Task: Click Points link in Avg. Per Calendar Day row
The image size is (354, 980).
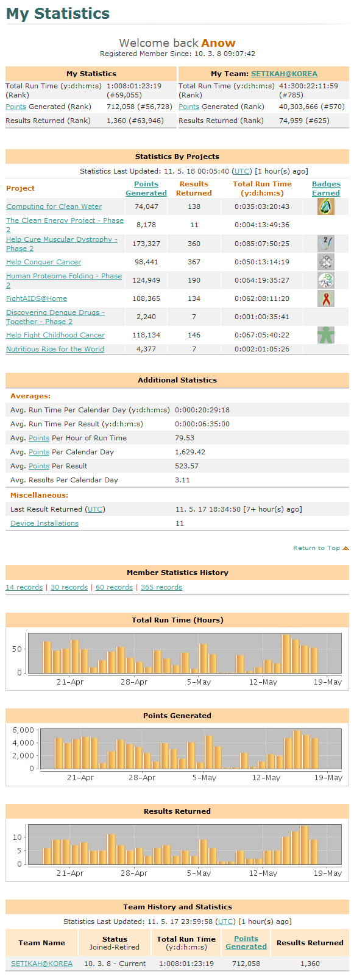Action: [39, 452]
